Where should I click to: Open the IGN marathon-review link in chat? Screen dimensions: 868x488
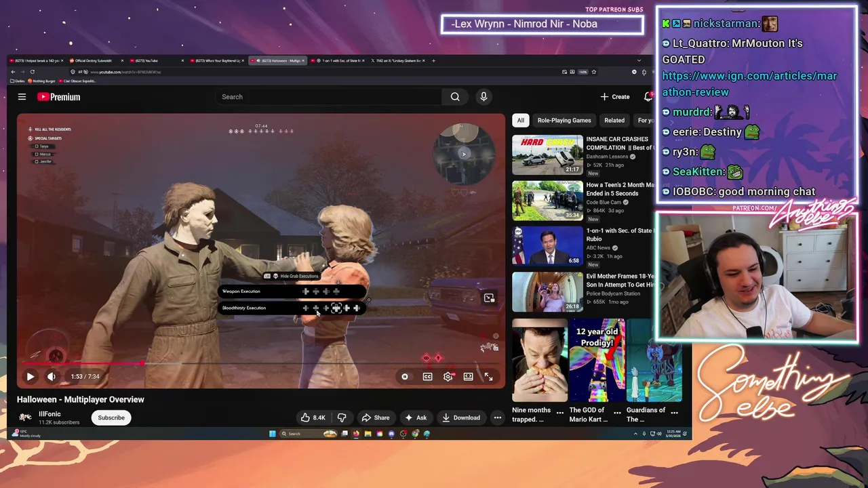tap(749, 84)
